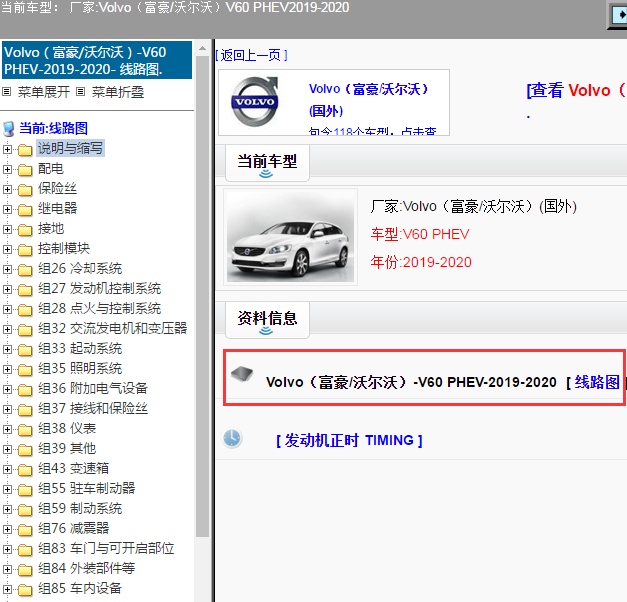Expand the 控制模块 tree node
Image resolution: width=627 pixels, height=602 pixels.
coord(7,249)
